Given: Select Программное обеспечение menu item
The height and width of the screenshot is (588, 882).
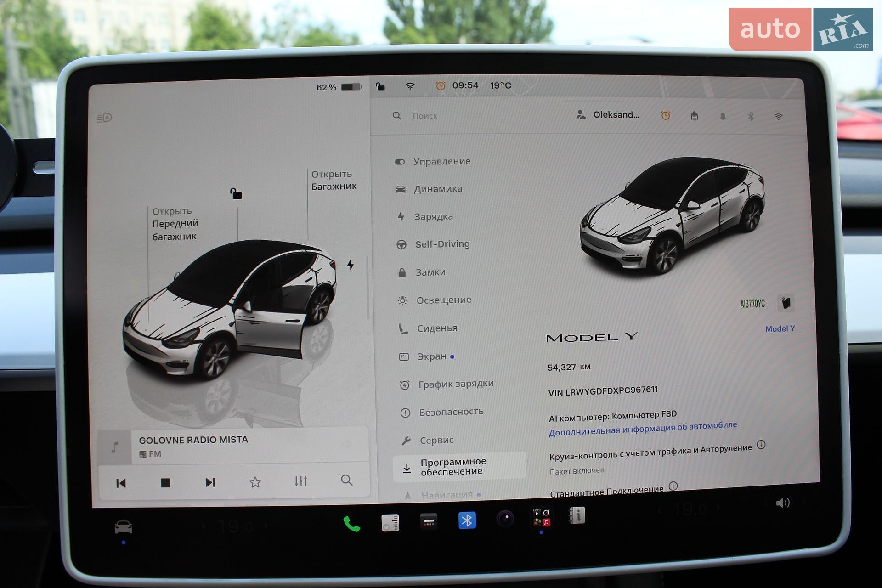Looking at the screenshot, I should 459,466.
